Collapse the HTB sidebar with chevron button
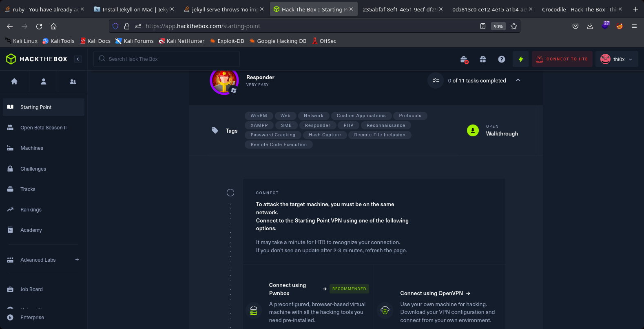The image size is (644, 329). pyautogui.click(x=77, y=59)
